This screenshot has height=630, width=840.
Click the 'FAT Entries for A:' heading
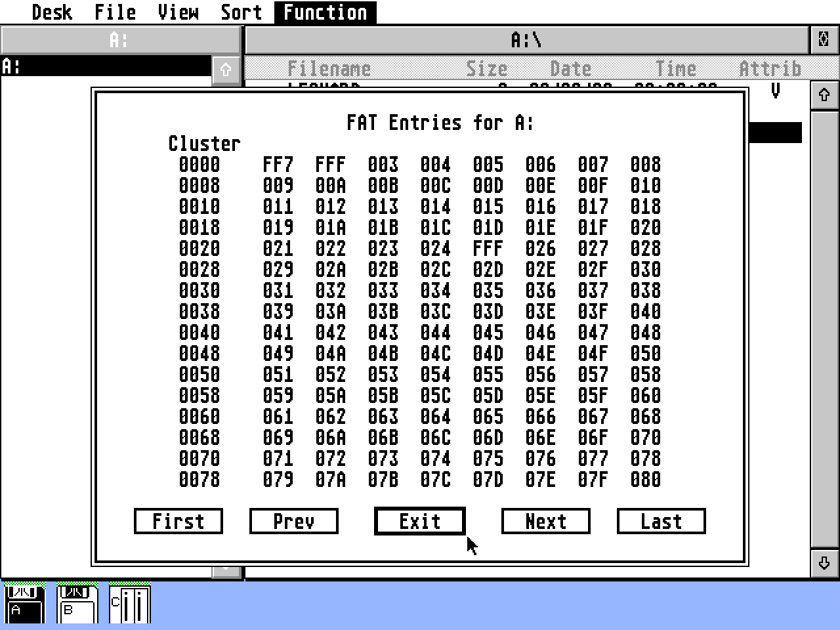pyautogui.click(x=440, y=122)
